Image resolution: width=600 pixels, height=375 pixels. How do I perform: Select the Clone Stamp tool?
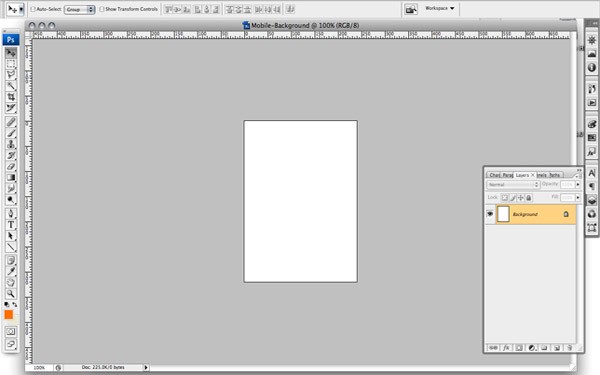click(x=11, y=144)
